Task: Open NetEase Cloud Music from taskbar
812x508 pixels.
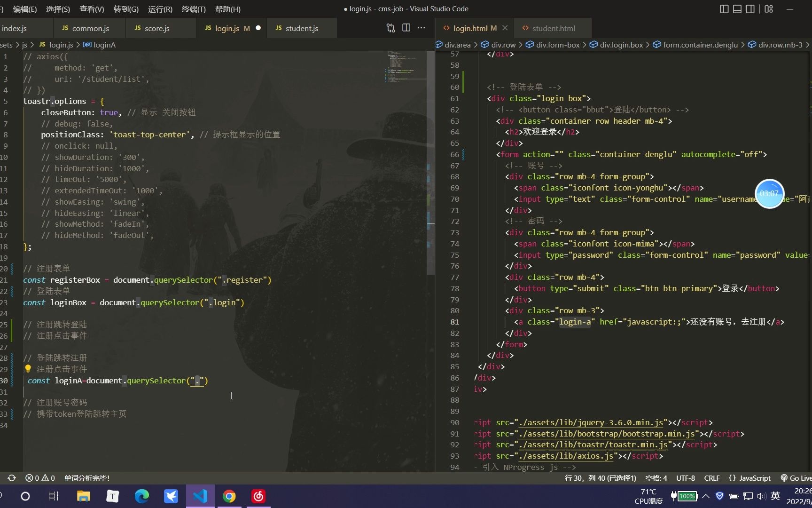Action: point(258,496)
